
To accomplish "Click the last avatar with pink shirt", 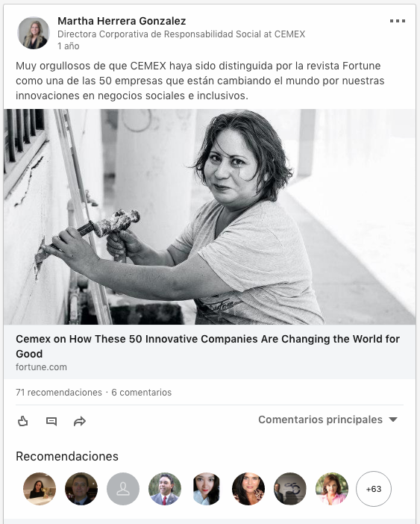I will pos(332,489).
